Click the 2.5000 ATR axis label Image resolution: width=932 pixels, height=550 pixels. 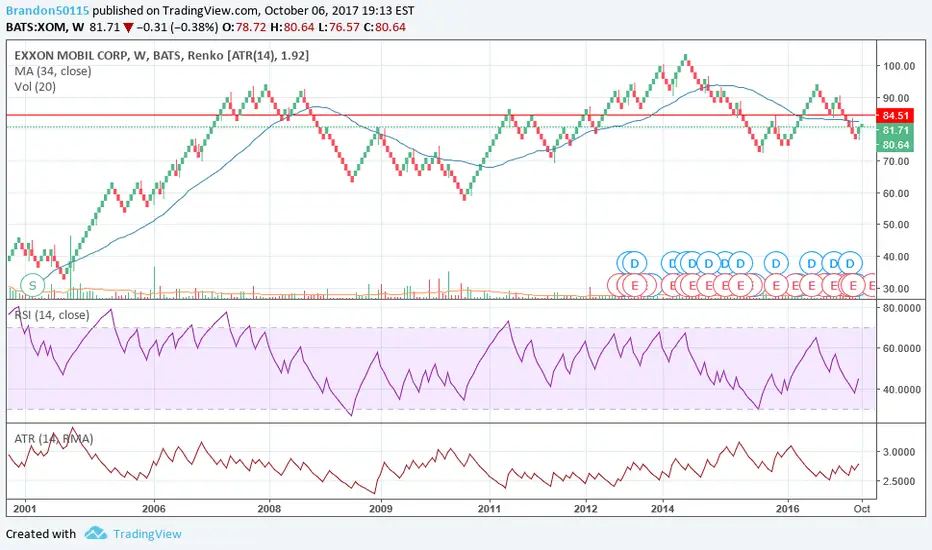coord(899,481)
